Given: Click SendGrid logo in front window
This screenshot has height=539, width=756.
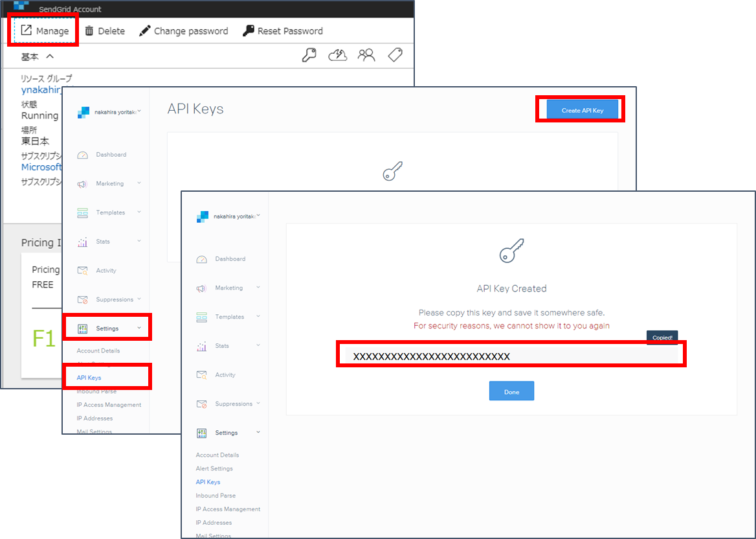Looking at the screenshot, I should (203, 216).
